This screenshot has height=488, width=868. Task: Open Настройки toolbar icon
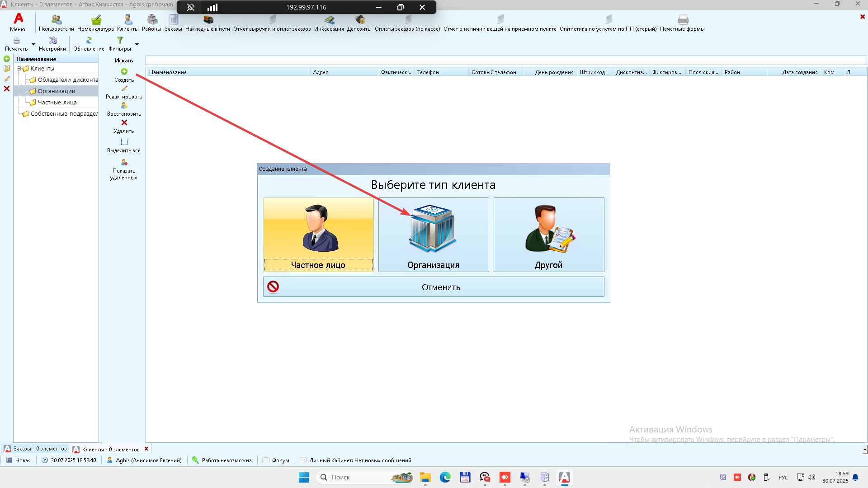[52, 43]
